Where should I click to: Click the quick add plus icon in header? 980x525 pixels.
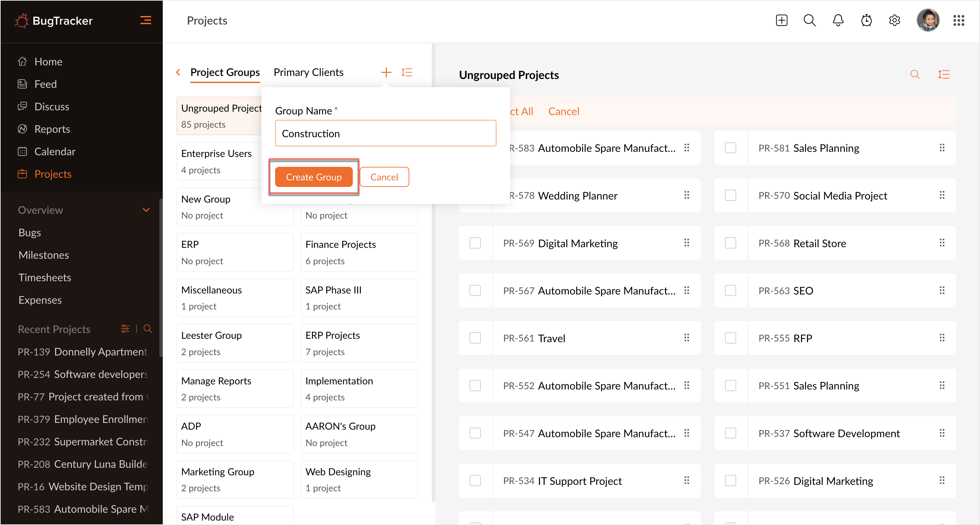tap(781, 20)
